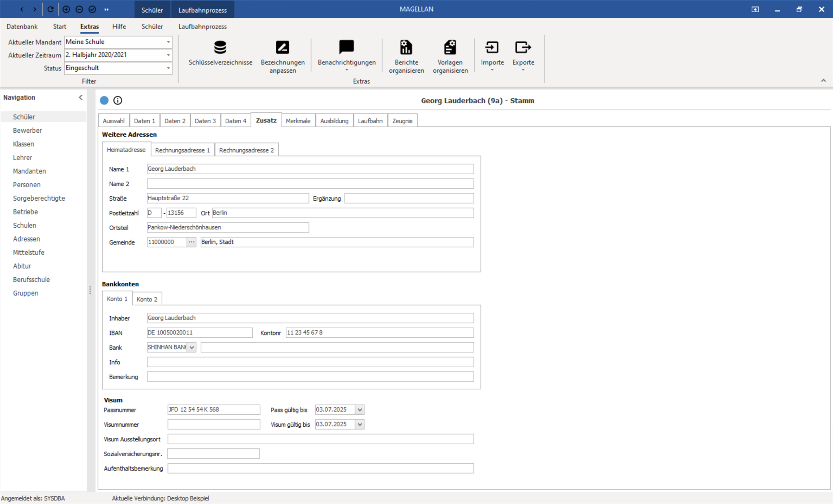Click Bezeichnungen anpassen edit icon

(282, 47)
